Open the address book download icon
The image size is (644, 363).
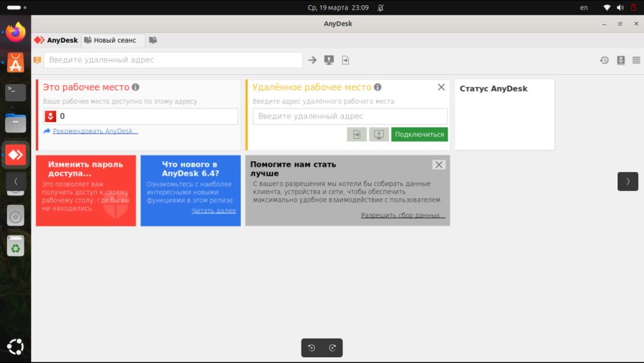[x=621, y=60]
